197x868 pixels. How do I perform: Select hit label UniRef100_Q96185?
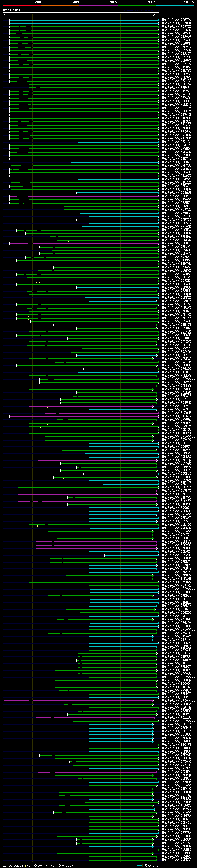pos(177,94)
